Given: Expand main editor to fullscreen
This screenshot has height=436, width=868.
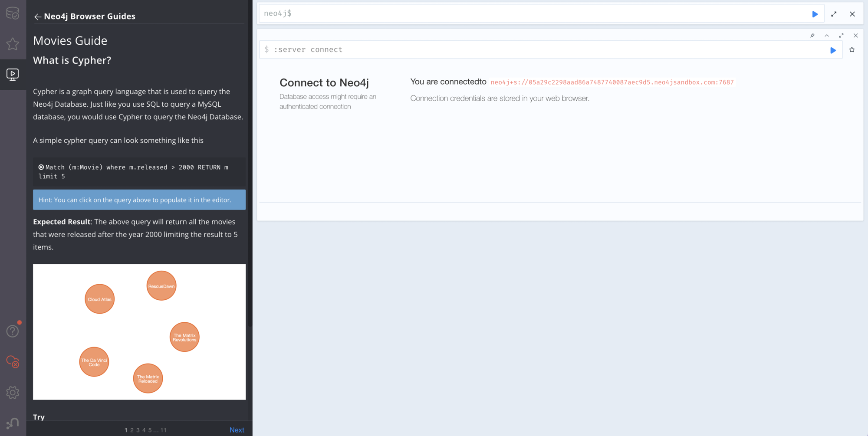Looking at the screenshot, I should [834, 14].
